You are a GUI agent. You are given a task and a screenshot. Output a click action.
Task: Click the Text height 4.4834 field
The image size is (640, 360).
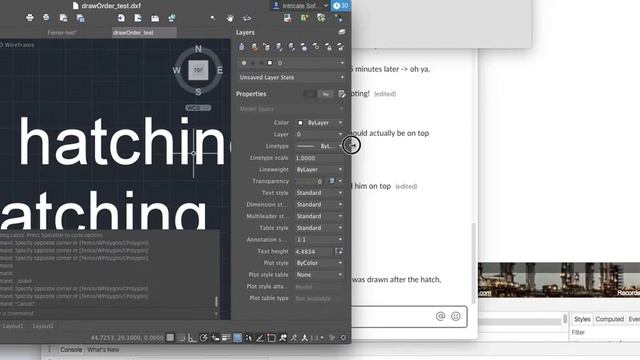[x=314, y=251]
